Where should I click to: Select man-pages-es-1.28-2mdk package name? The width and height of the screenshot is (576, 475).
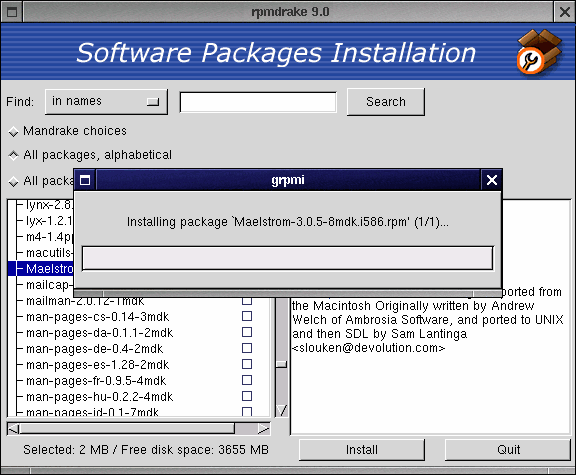coord(98,365)
